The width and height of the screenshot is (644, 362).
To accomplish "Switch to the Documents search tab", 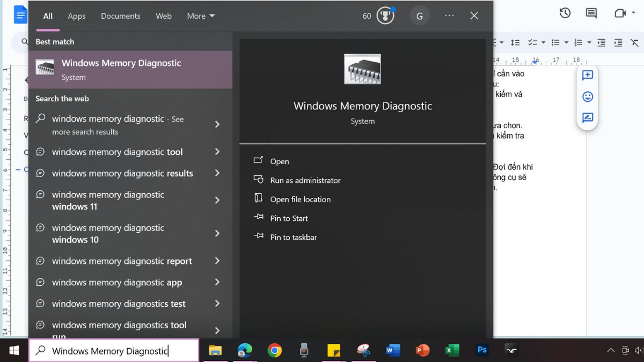I will [121, 16].
